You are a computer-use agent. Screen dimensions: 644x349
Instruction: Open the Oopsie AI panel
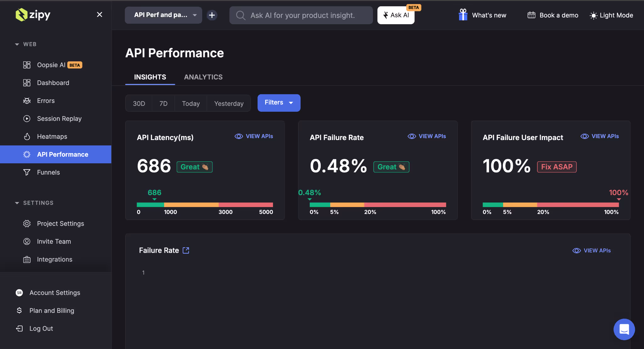51,65
